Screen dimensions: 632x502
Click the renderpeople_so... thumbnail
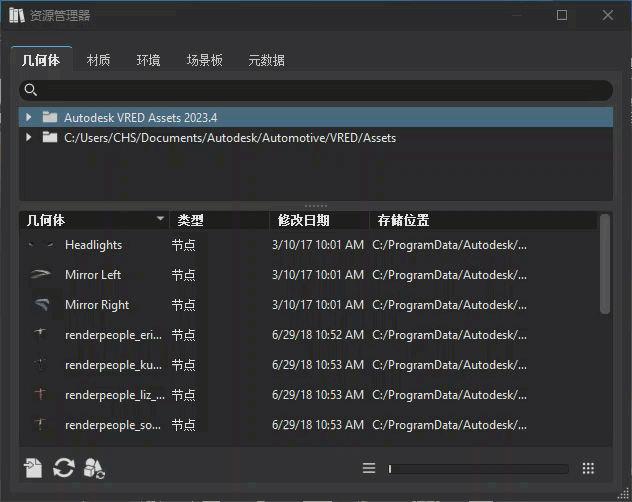[x=41, y=425]
